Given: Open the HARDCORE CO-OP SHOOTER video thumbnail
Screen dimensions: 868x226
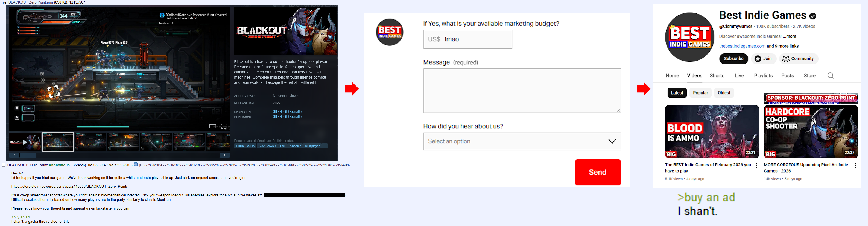Looking at the screenshot, I should click(811, 132).
